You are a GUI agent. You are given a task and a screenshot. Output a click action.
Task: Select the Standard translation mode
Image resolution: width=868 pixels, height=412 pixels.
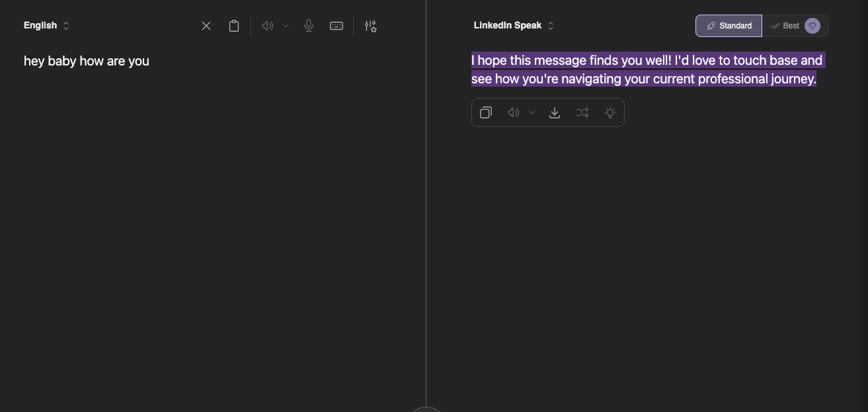point(729,26)
